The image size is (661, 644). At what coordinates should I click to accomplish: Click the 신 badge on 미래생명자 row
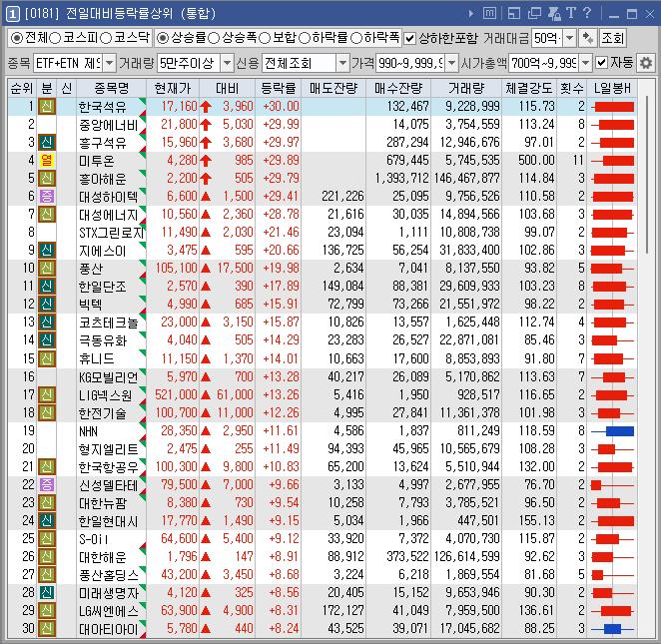point(47,593)
